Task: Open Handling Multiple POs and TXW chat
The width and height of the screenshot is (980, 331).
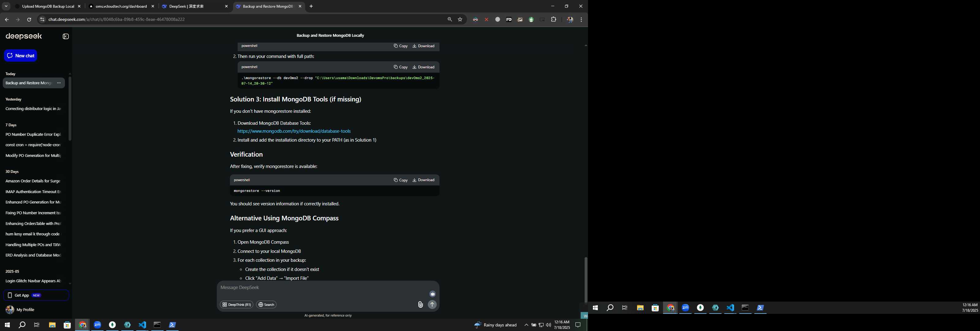Action: click(x=33, y=245)
